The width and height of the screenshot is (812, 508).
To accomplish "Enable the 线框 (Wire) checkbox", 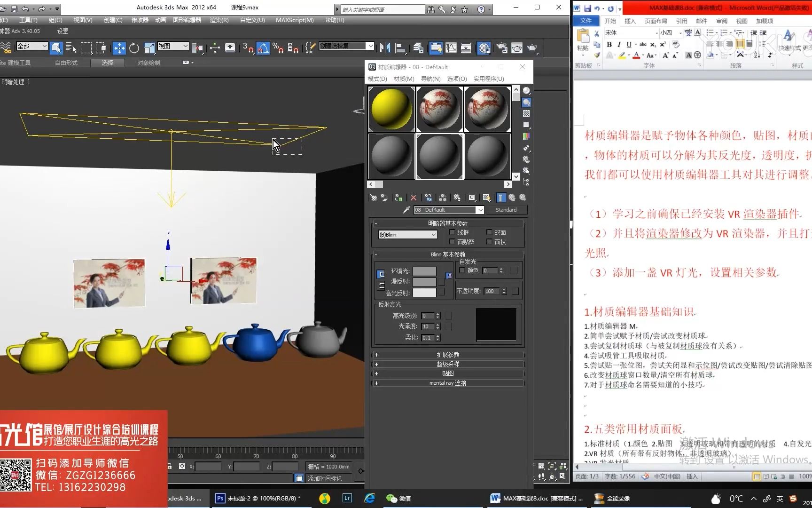I will click(453, 232).
